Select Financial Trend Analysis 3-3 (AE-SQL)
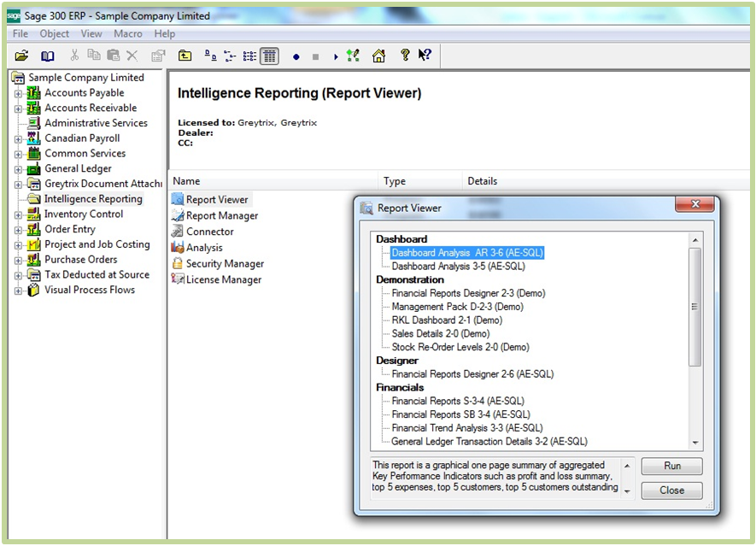756x546 pixels. (467, 428)
